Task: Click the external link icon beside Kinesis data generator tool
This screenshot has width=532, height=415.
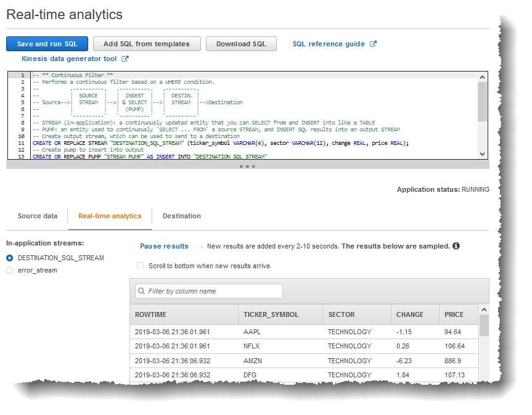Action: (x=126, y=59)
